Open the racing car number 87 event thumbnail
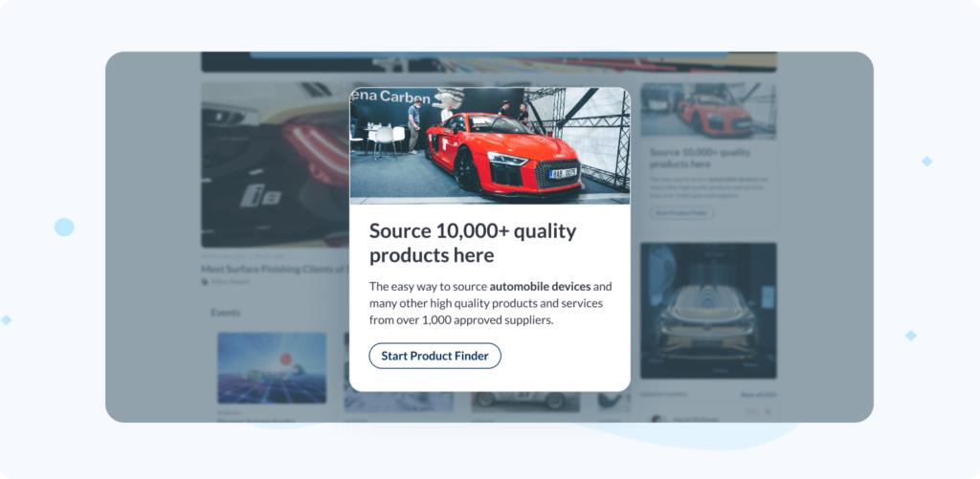The image size is (980, 479). (525, 402)
